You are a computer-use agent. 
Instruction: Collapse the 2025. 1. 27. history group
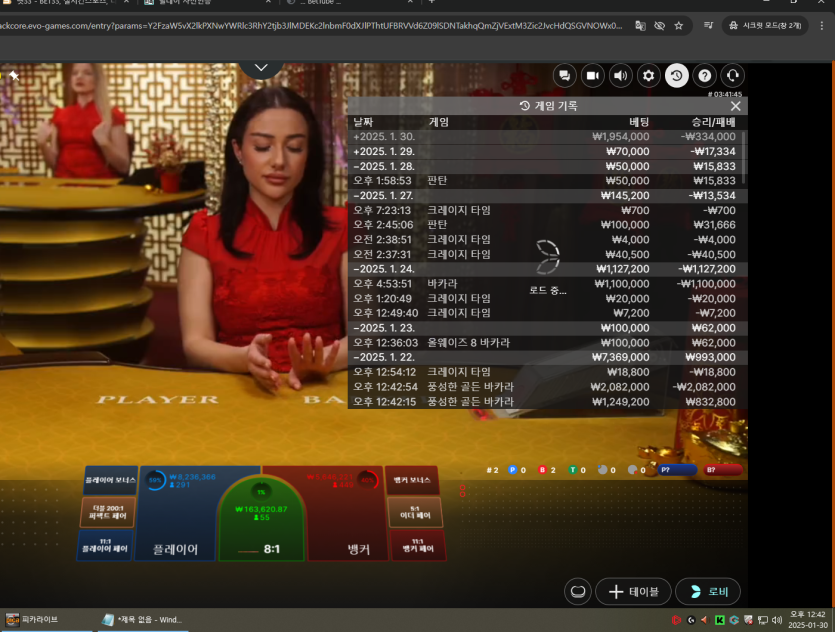point(385,196)
